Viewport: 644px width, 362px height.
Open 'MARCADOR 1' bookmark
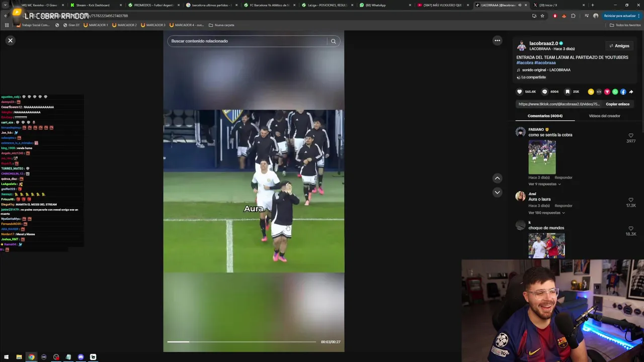tap(96, 25)
